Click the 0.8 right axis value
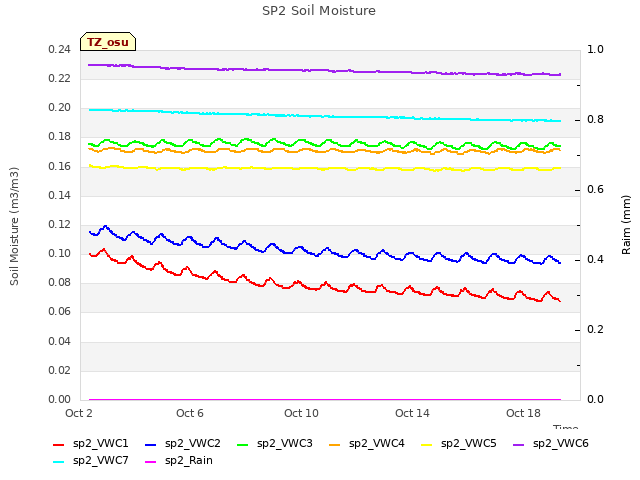640x480 pixels. tap(595, 120)
